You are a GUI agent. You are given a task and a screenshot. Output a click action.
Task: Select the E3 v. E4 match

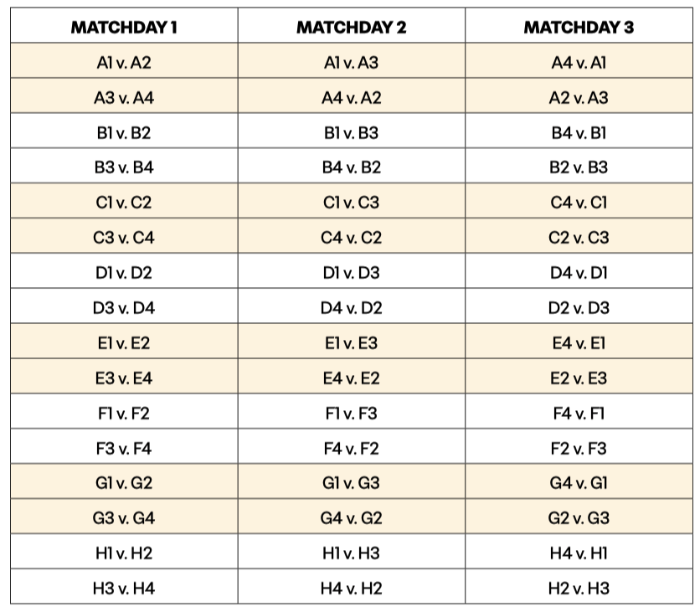click(124, 378)
